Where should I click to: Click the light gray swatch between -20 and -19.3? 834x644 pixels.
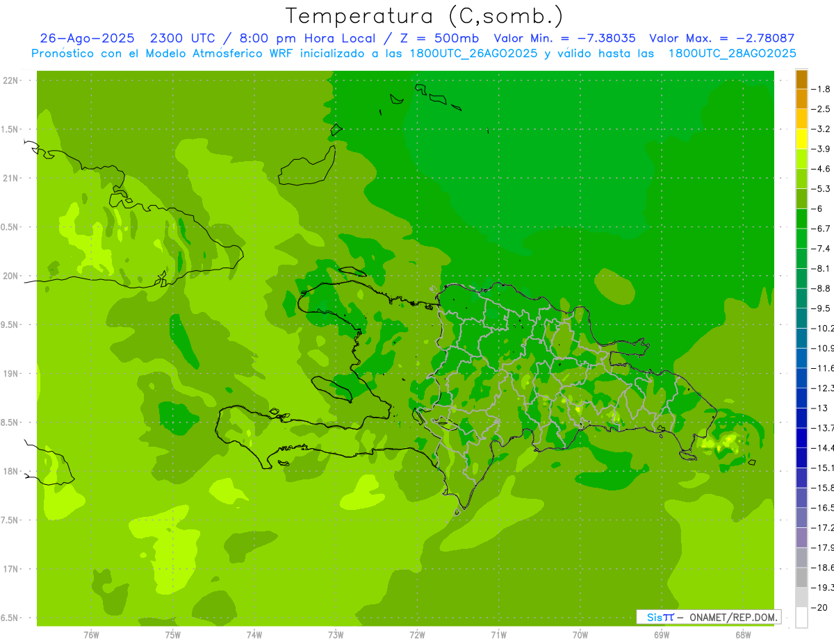tap(801, 597)
